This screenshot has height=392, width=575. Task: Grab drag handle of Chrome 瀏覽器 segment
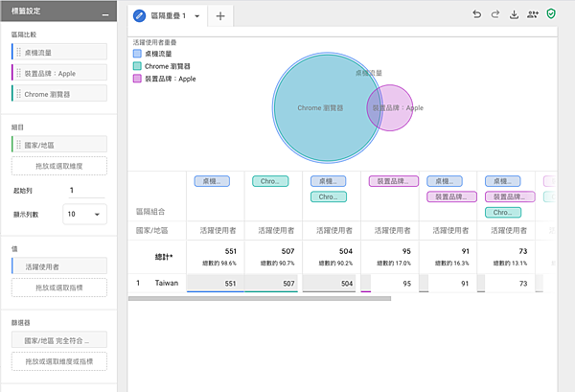[19, 94]
